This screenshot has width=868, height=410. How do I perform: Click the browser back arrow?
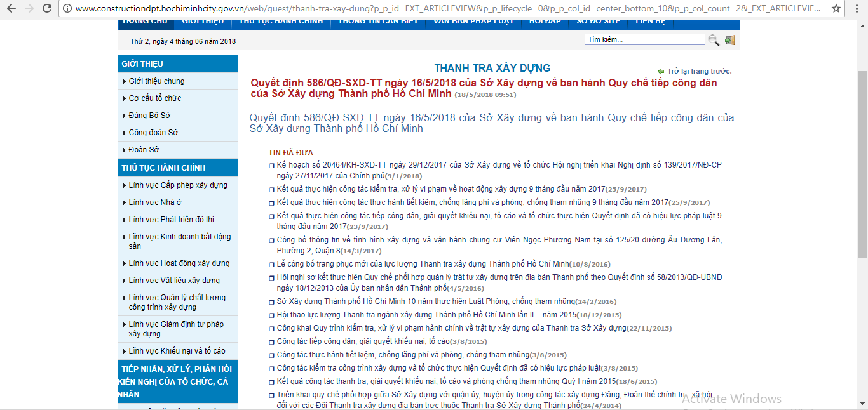tap(11, 8)
